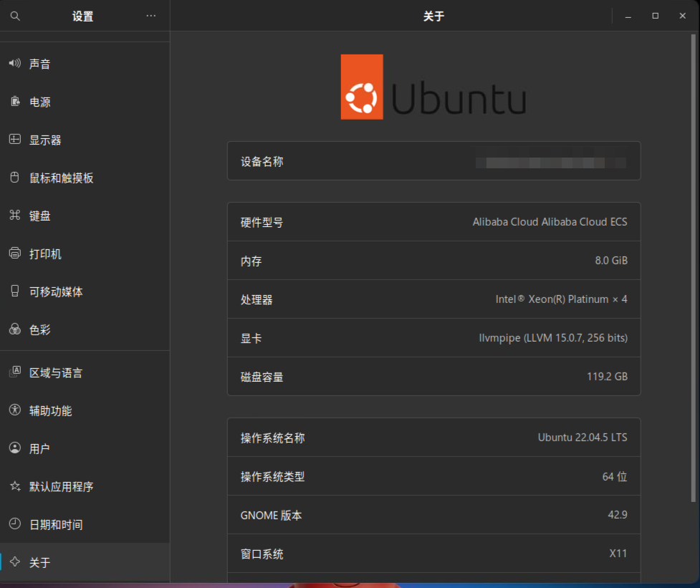Click the 操作系统名称 label
Screen dimensions: 700x588
pos(272,438)
